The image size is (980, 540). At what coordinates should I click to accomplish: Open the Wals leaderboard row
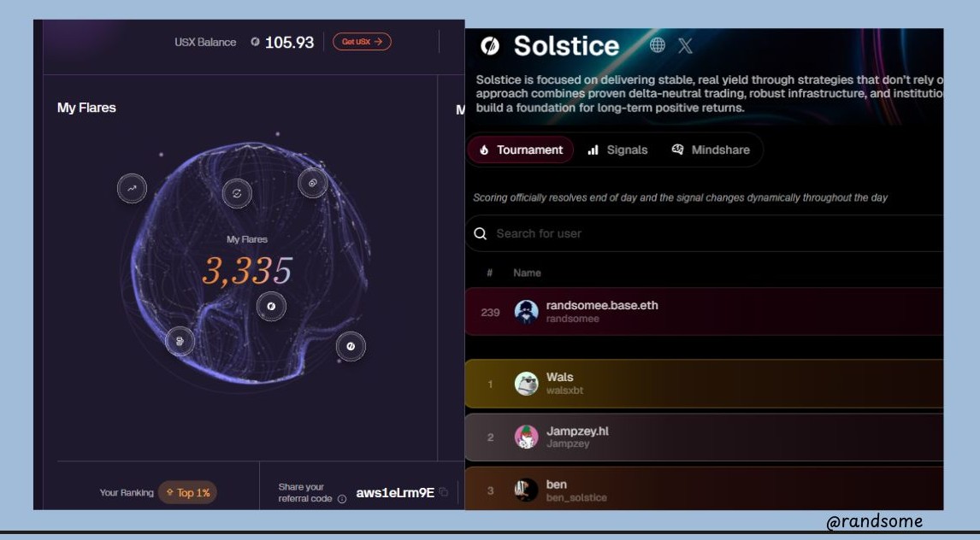(x=704, y=384)
